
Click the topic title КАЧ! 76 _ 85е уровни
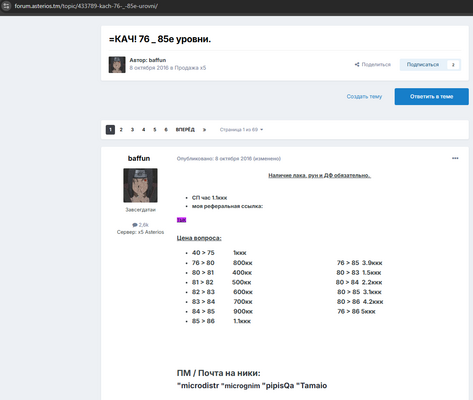pyautogui.click(x=160, y=39)
